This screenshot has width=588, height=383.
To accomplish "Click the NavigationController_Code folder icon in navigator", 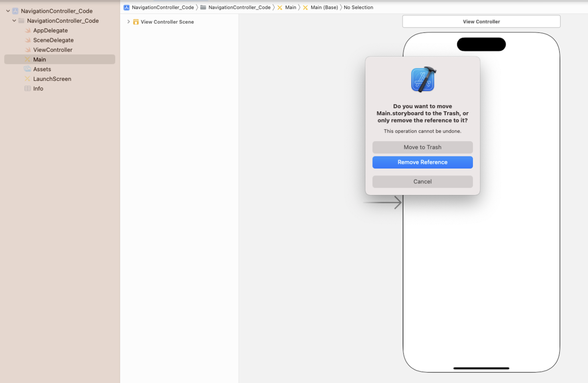I will point(21,21).
